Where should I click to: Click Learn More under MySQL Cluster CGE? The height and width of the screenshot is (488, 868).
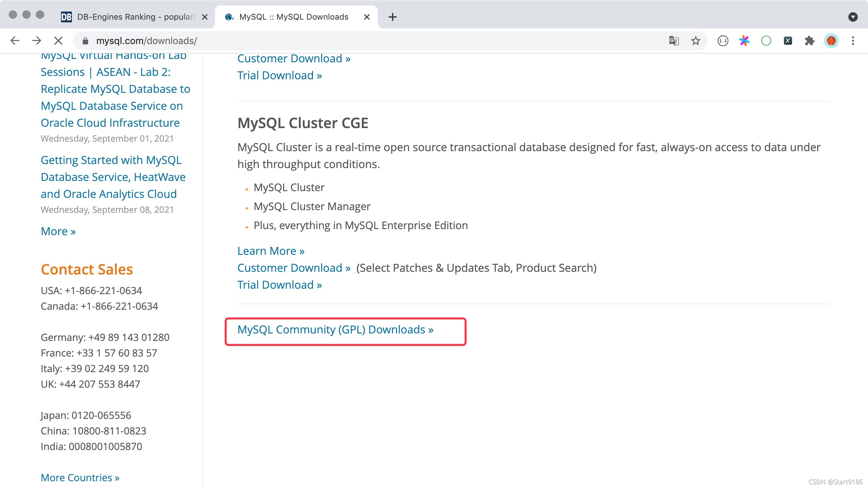tap(271, 251)
